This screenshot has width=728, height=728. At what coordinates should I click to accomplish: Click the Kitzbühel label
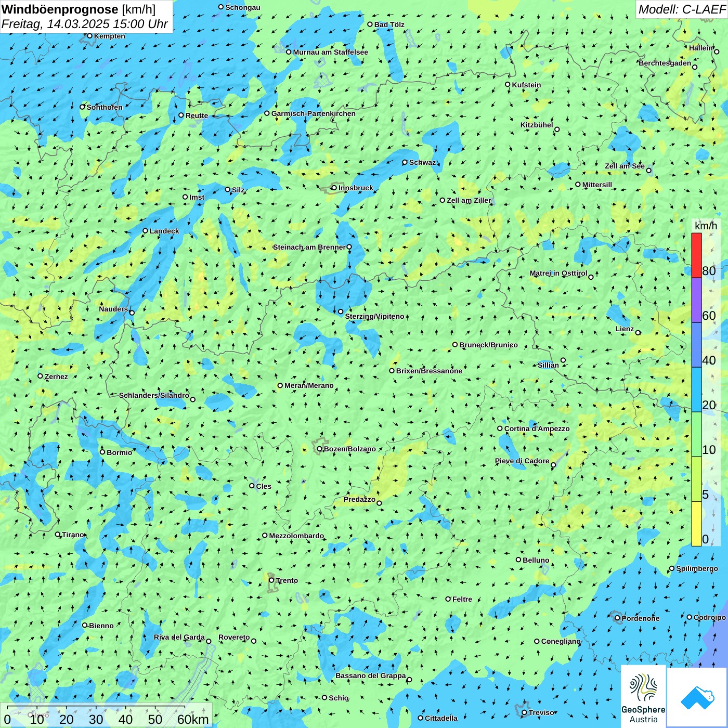coord(537,125)
